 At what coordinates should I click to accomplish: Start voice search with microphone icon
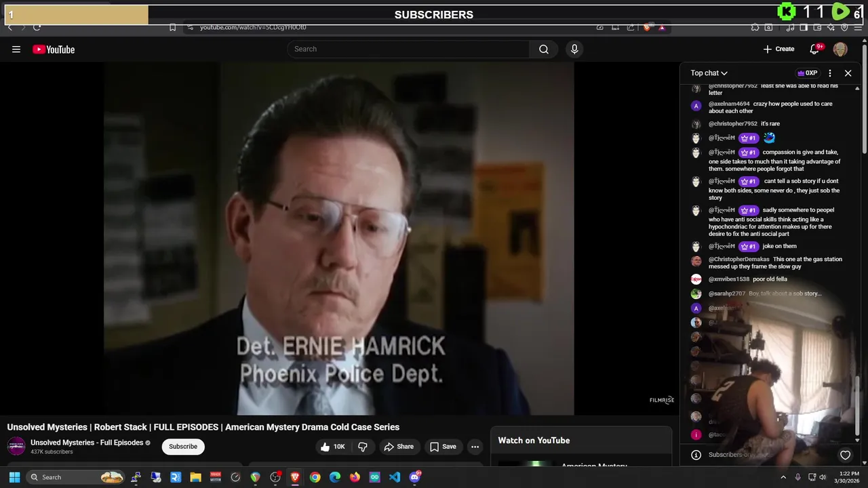pos(574,49)
